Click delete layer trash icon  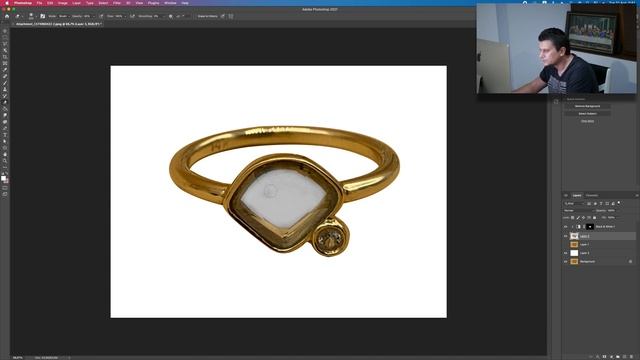632,357
